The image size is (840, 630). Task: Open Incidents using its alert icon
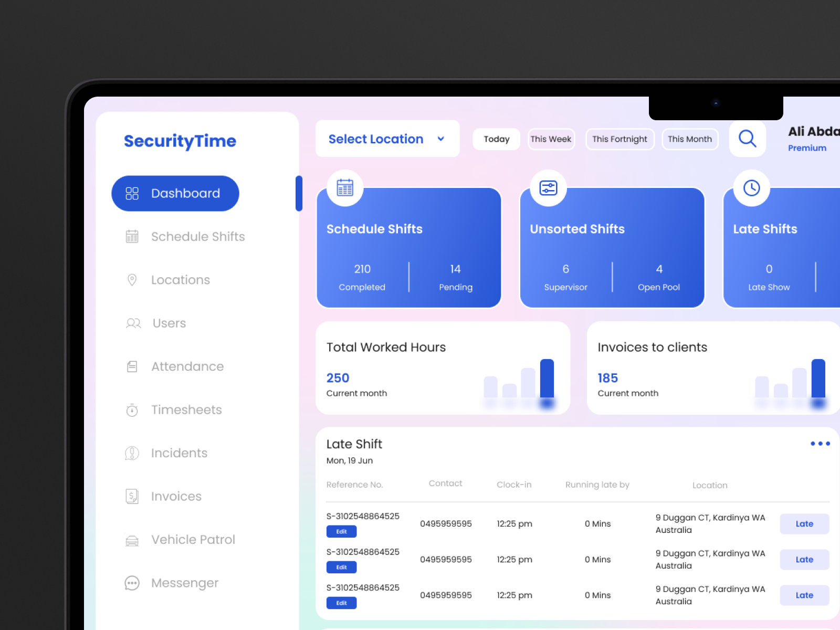click(x=132, y=453)
